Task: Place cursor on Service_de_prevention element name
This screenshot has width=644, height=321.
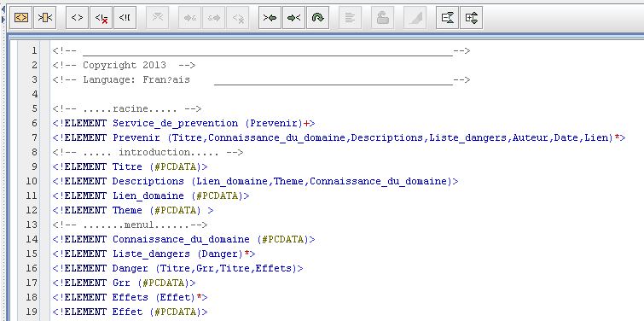Action: pyautogui.click(x=176, y=123)
